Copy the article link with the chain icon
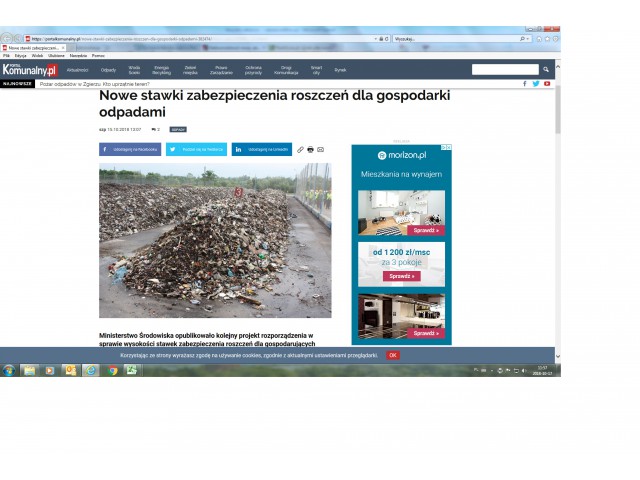Viewport: 640px width, 480px height. (x=300, y=149)
